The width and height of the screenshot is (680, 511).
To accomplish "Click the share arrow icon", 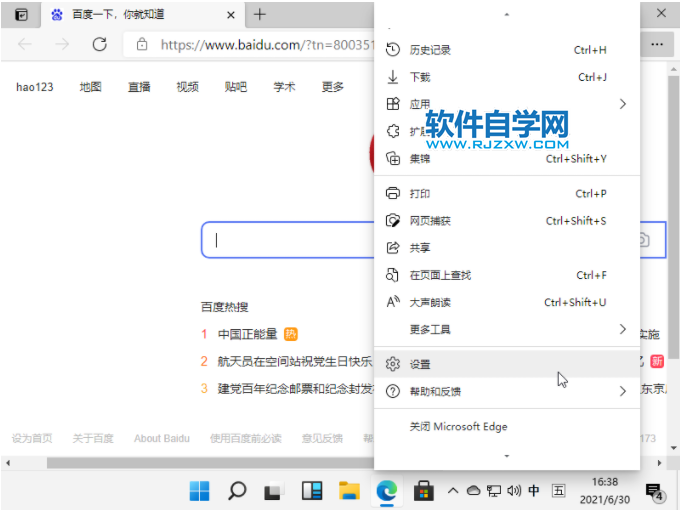I will pyautogui.click(x=393, y=248).
